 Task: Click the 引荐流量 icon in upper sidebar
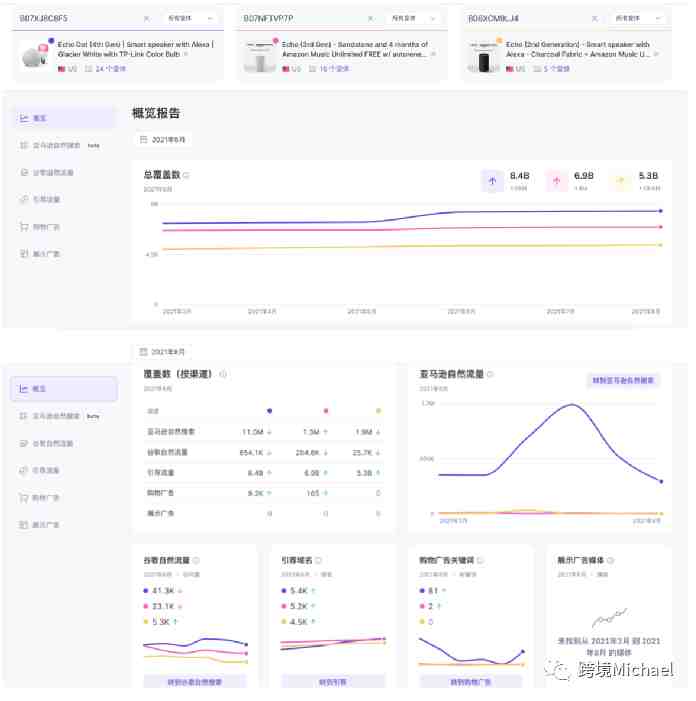23,200
